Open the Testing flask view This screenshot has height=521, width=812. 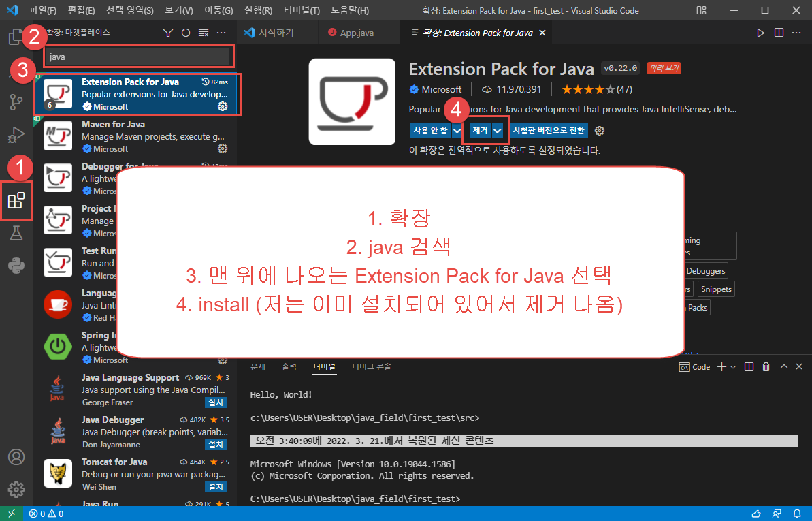pos(16,234)
